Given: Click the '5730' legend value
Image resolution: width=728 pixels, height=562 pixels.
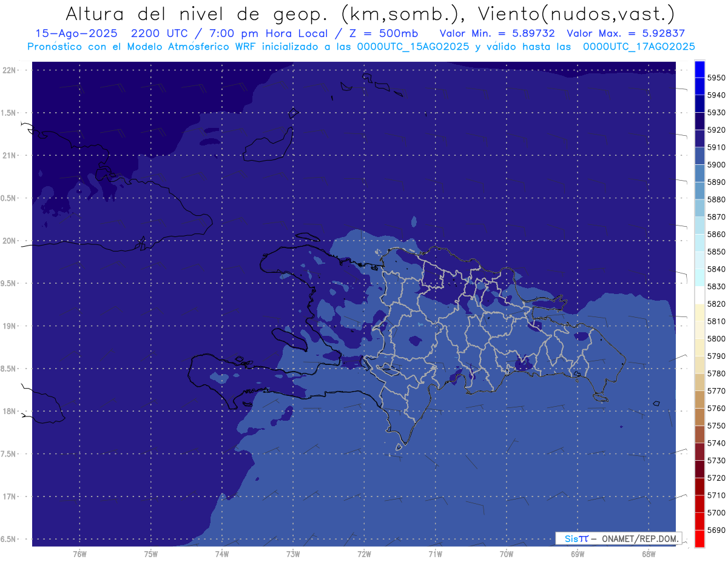Looking at the screenshot, I should pos(716,461).
